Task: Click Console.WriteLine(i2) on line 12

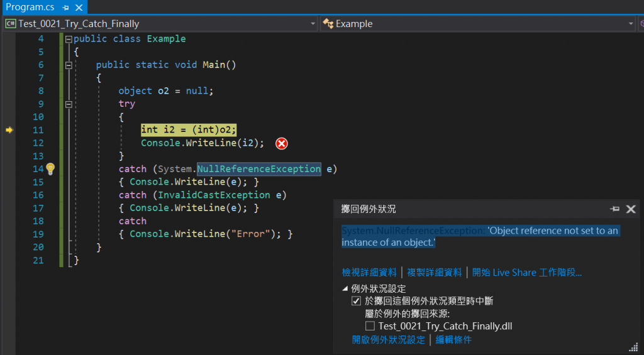Action: tap(203, 143)
